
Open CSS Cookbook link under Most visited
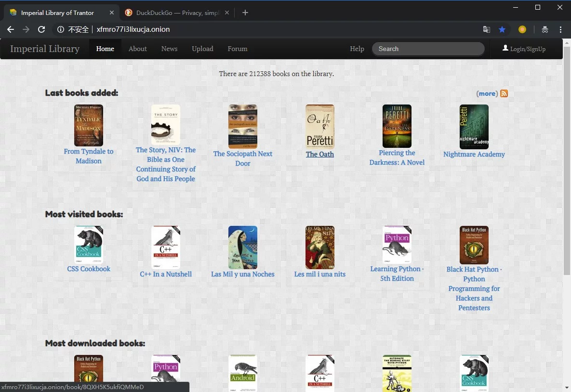pyautogui.click(x=89, y=269)
